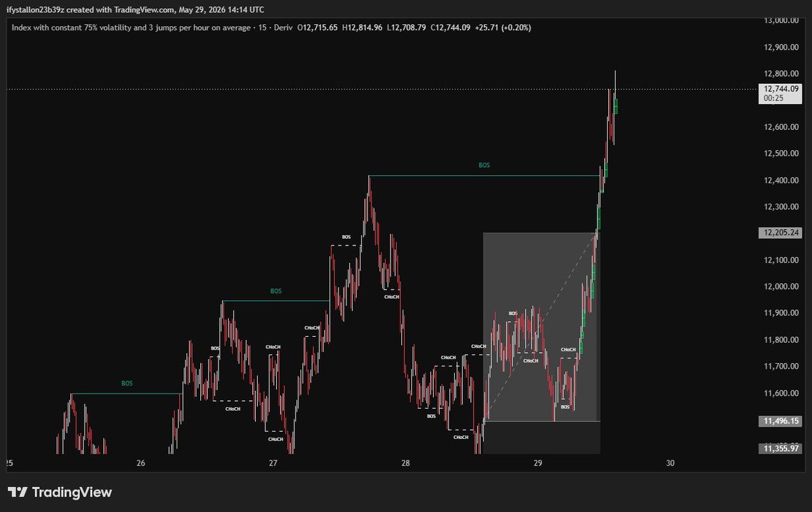812x512 pixels.
Task: Click date label 27 on time axis
Action: [273, 464]
